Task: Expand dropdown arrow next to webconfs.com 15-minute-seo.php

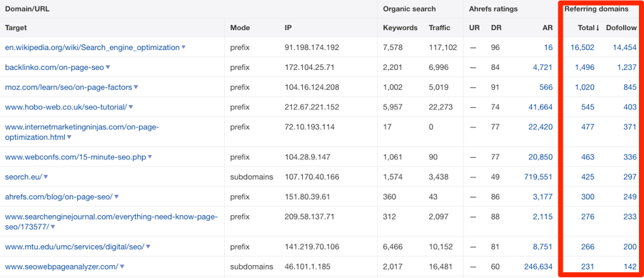Action: [x=150, y=157]
